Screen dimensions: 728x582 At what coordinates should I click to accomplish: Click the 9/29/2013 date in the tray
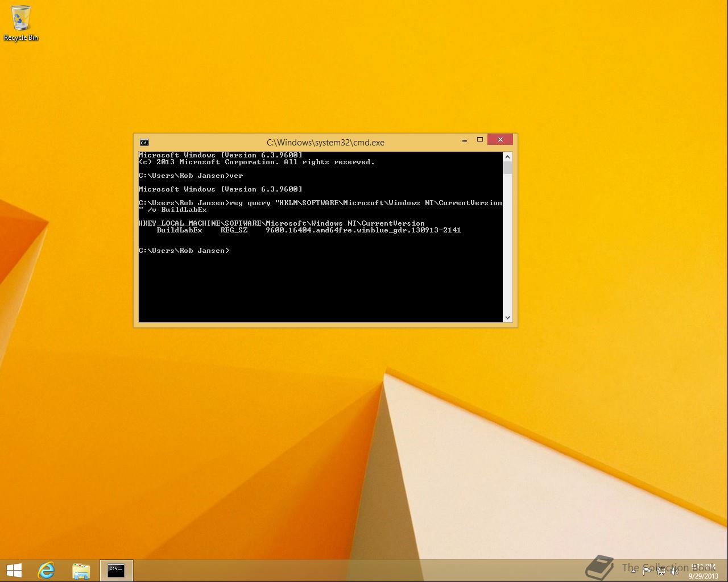[704, 576]
